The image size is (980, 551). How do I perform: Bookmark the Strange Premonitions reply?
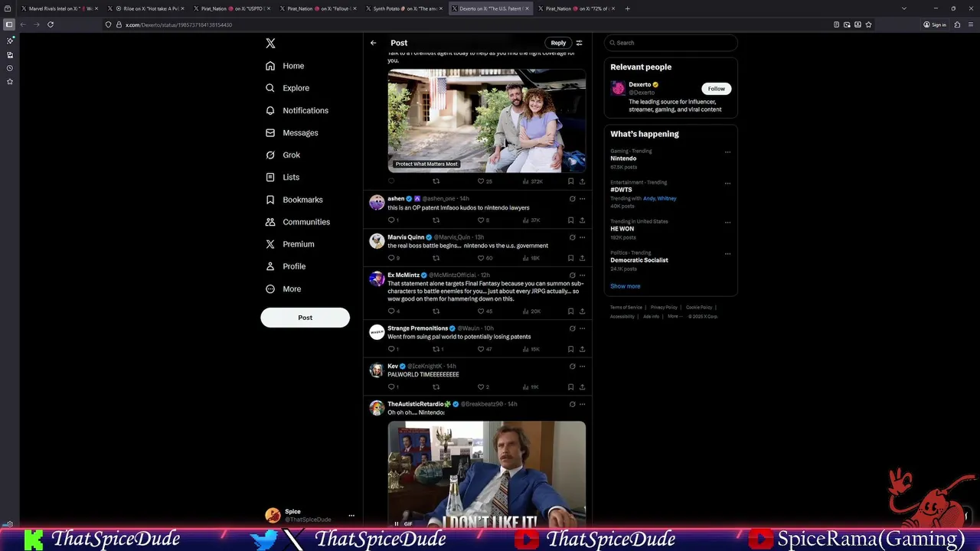click(x=570, y=349)
